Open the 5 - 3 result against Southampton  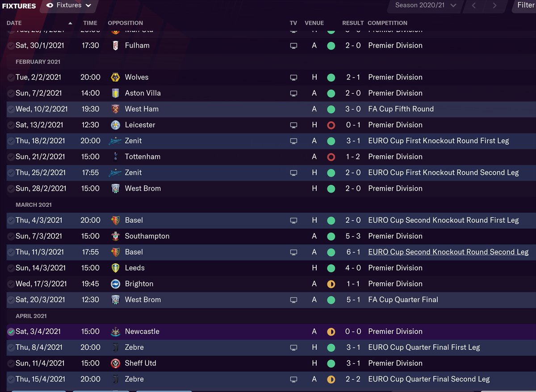tap(353, 236)
